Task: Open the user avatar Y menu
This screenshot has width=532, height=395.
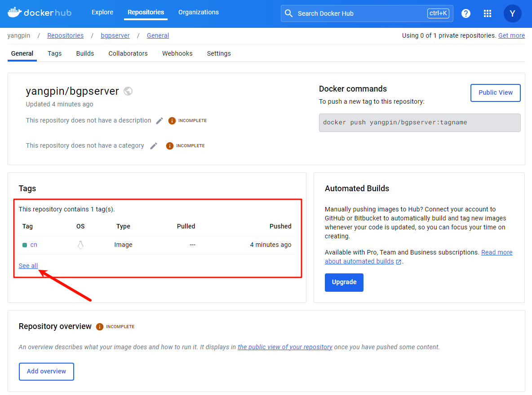Action: 512,13
